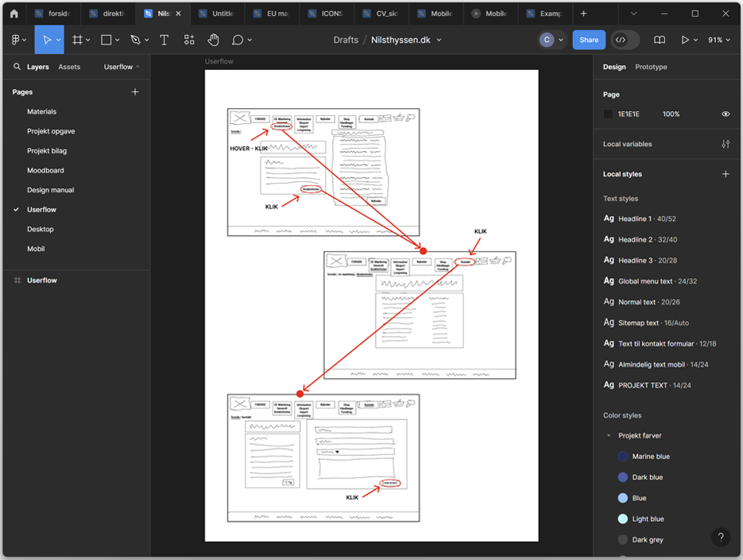Add a new page with plus

(x=135, y=92)
